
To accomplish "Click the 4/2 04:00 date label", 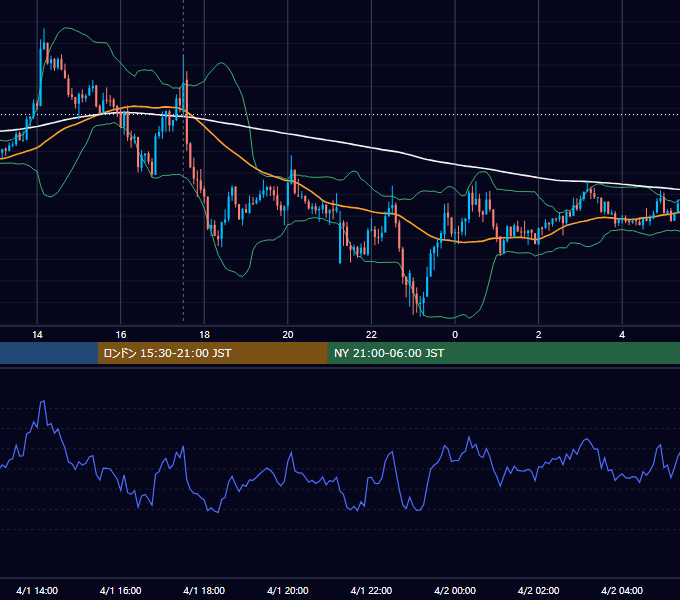I will coord(622,591).
